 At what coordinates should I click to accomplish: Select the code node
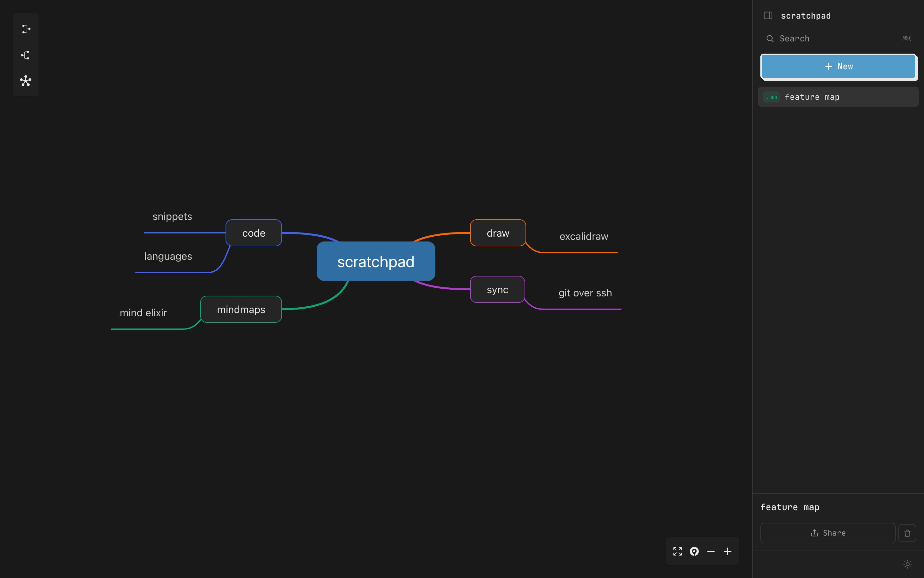click(253, 233)
